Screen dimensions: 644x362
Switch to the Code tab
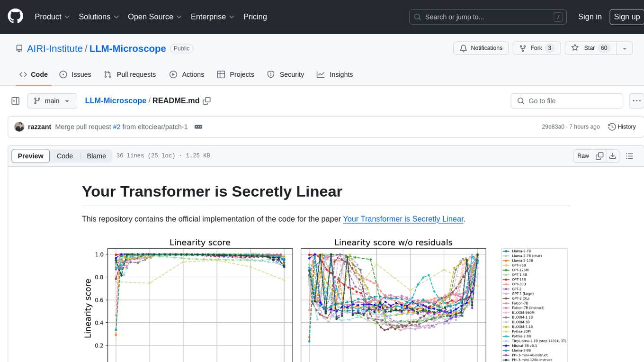tap(34, 74)
